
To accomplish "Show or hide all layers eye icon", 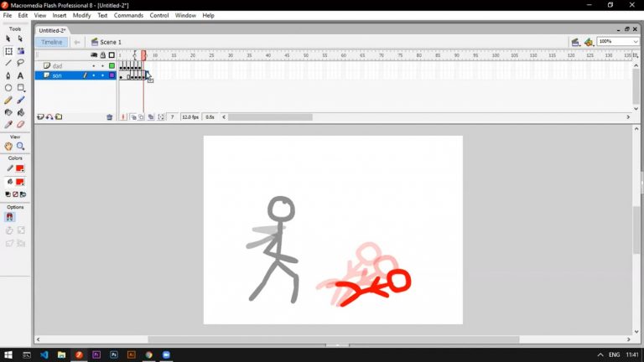I will point(94,55).
